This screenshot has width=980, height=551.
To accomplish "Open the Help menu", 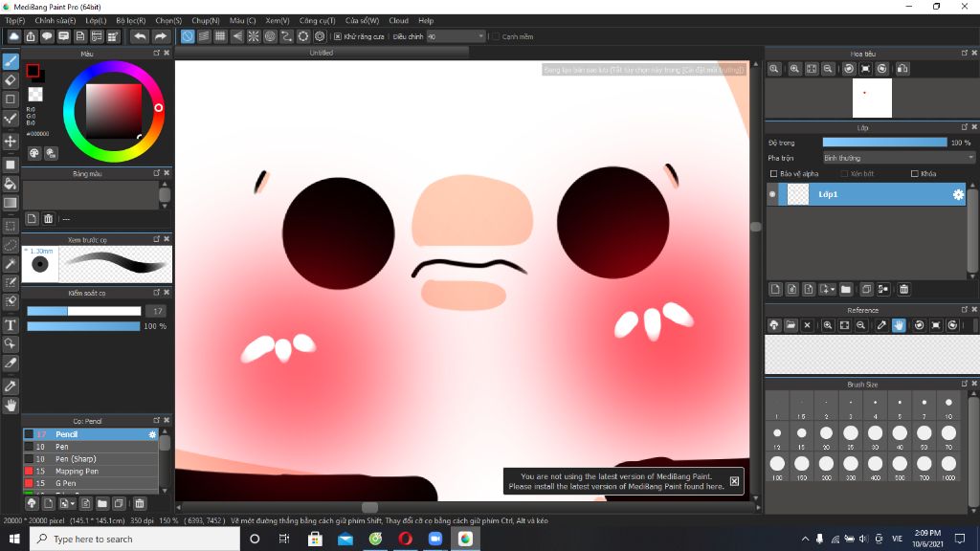I will (x=426, y=21).
